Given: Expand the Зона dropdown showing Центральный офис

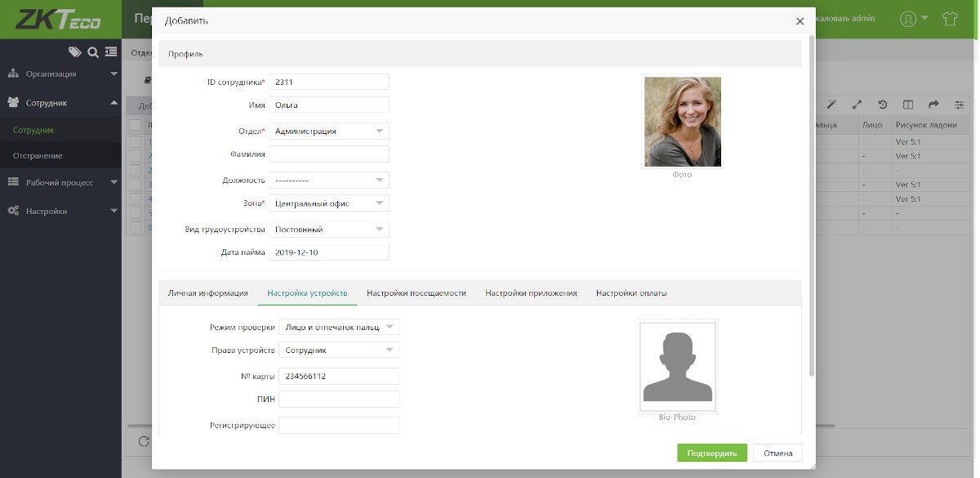Looking at the screenshot, I should point(328,203).
